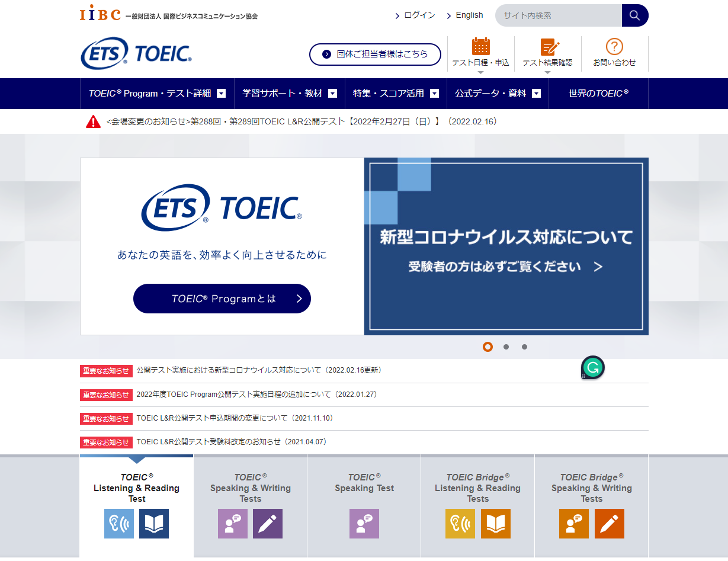The width and height of the screenshot is (728, 561).
Task: Open 新型コロナウイルス対応 news link (2022.02.16更新)
Action: [x=259, y=370]
